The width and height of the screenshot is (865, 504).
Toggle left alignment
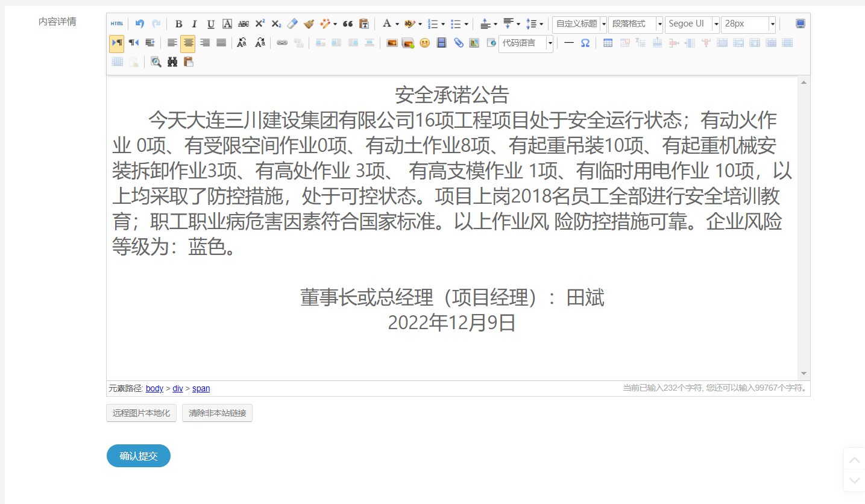172,43
